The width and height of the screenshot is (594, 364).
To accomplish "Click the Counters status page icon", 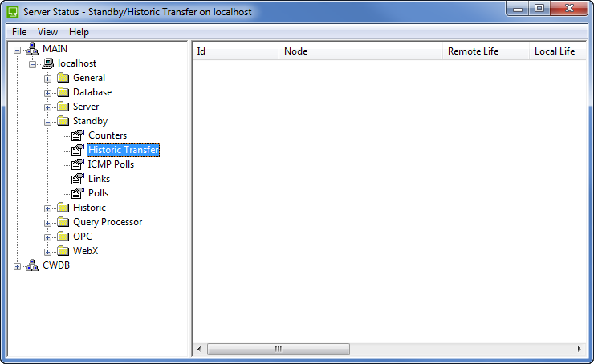I will pos(78,135).
